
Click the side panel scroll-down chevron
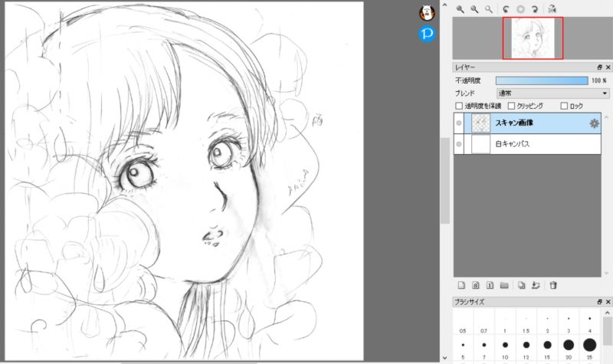coord(444,358)
